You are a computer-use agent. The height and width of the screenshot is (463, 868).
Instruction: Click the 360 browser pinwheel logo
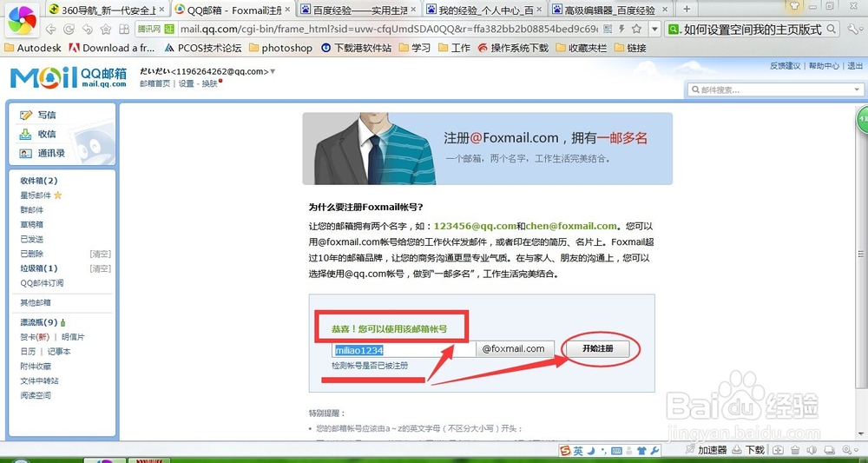(23, 19)
